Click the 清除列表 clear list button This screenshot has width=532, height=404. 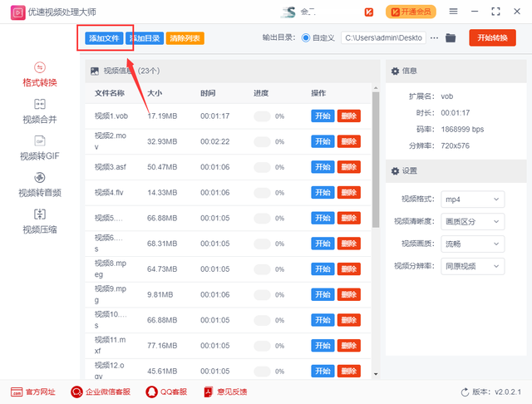[x=185, y=38]
